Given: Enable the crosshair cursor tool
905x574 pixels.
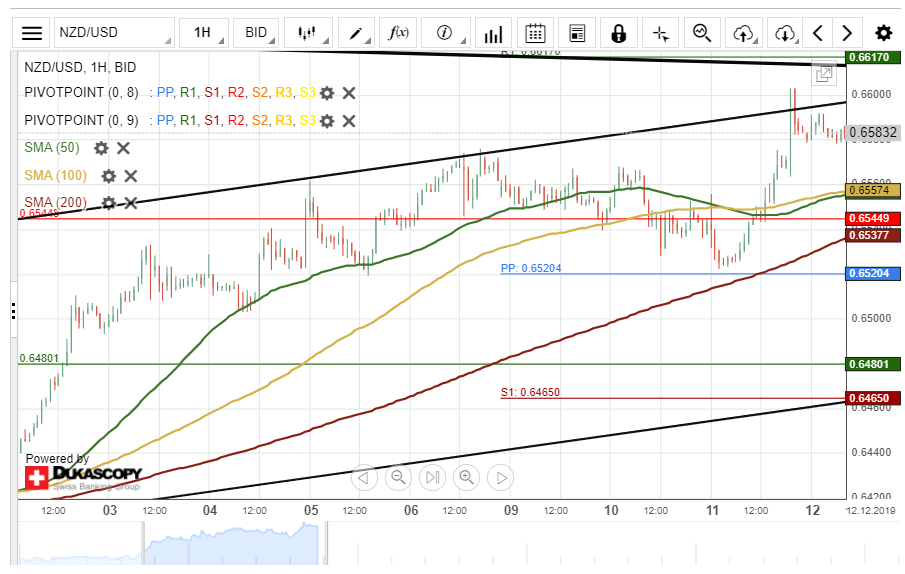Looking at the screenshot, I should click(660, 33).
